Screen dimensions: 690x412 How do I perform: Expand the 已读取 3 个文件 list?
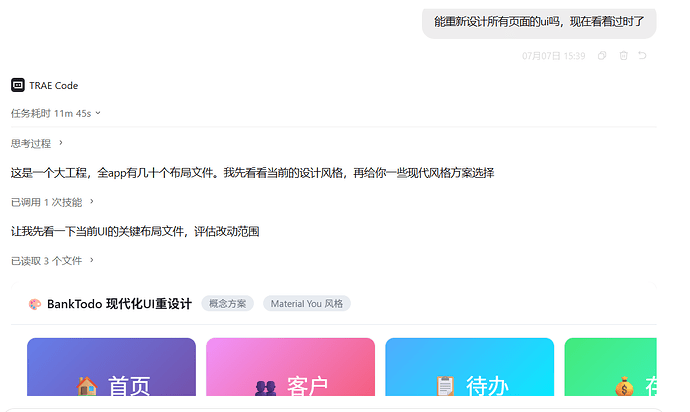pos(52,261)
